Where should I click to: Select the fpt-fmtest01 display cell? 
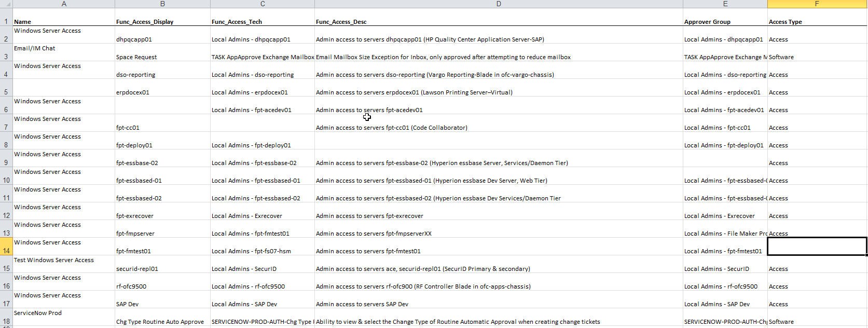[162, 247]
